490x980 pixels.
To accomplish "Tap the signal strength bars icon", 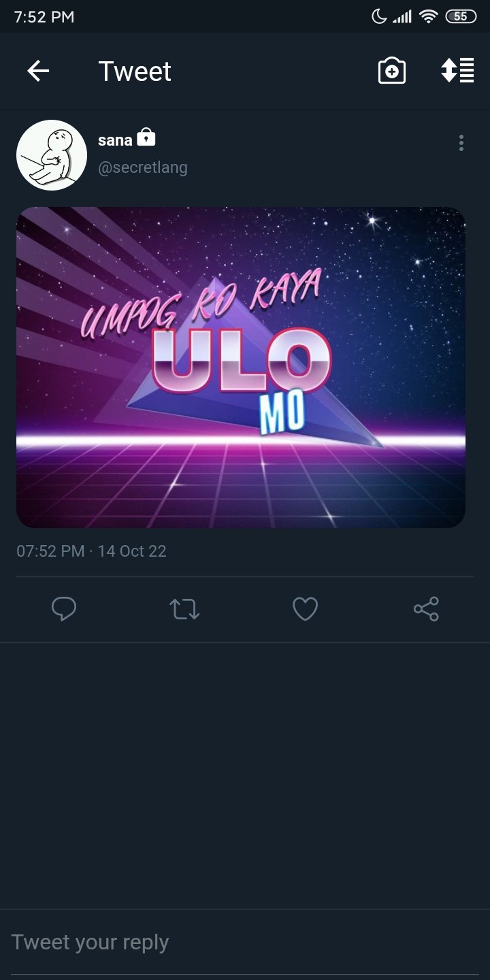I will 402,17.
